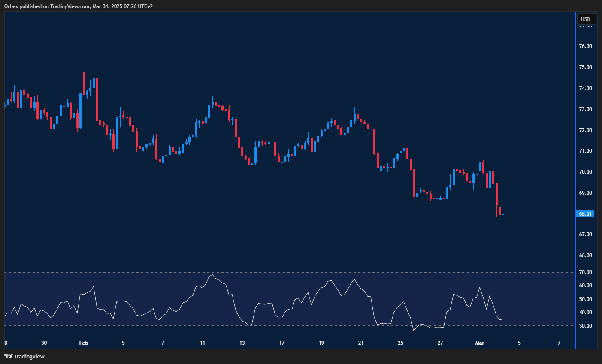Viewport: 602px width, 364px height.
Task: Click the TradingView logo icon
Action: [x=8, y=356]
